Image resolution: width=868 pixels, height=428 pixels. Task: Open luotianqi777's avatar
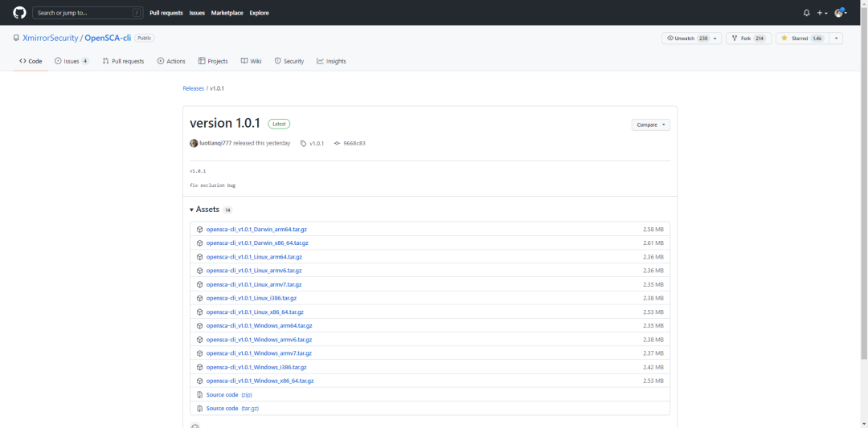194,143
